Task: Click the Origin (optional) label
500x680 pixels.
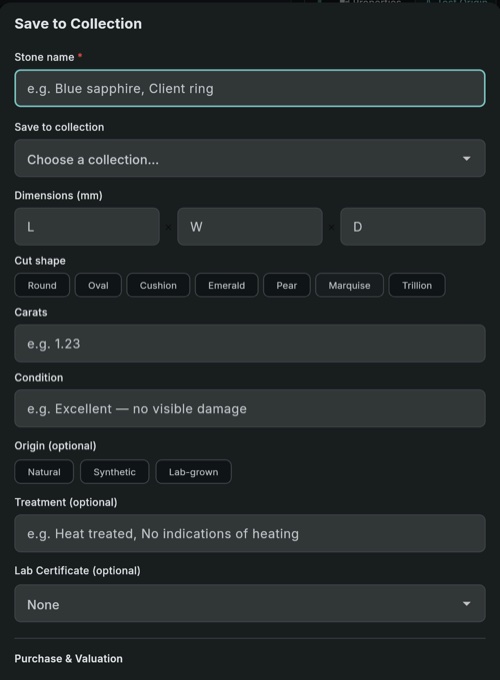Action: click(56, 446)
